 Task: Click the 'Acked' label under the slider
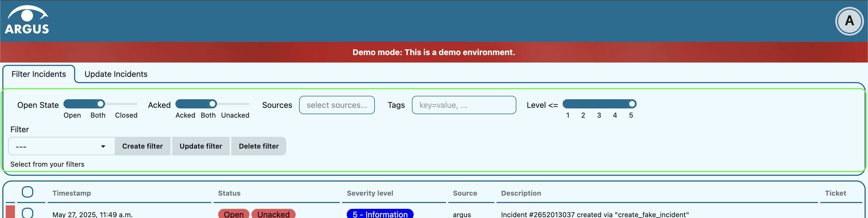(x=185, y=115)
